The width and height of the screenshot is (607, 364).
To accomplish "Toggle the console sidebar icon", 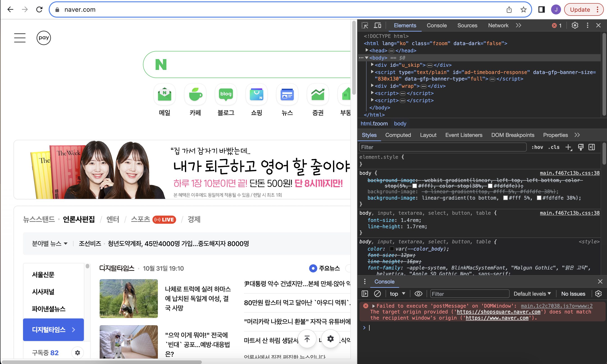I will point(365,294).
